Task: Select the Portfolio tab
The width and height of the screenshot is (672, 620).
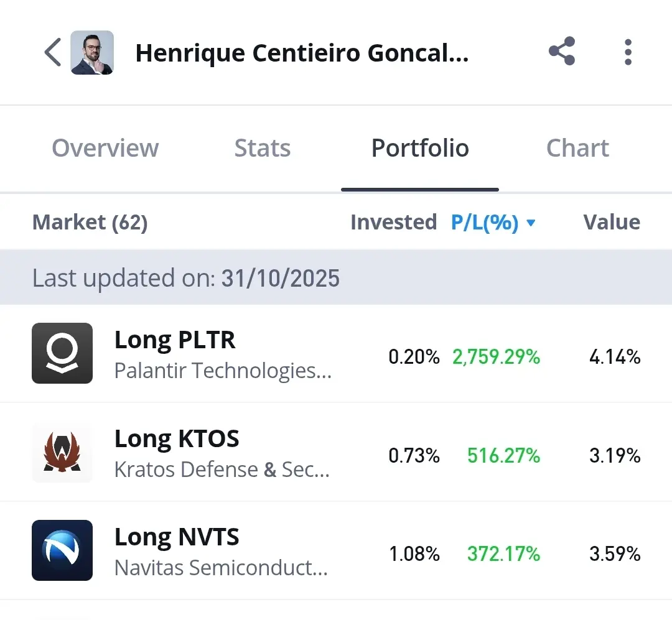Action: pos(420,148)
